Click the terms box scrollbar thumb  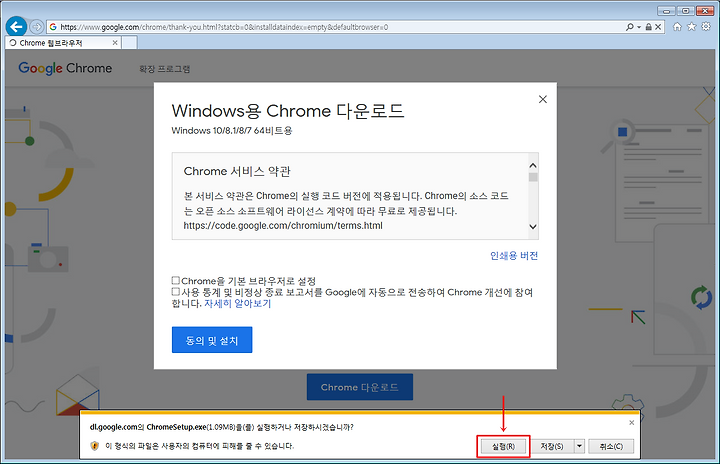[x=533, y=177]
